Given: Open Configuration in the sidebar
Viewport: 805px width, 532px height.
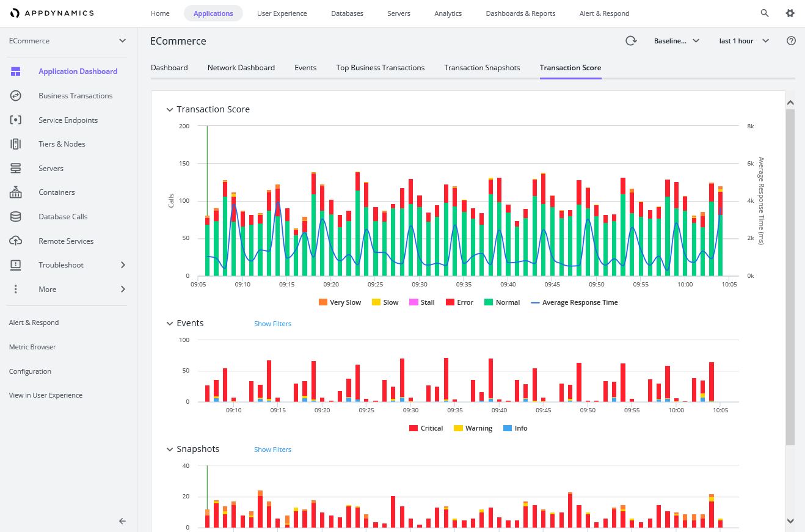Looking at the screenshot, I should coord(30,371).
